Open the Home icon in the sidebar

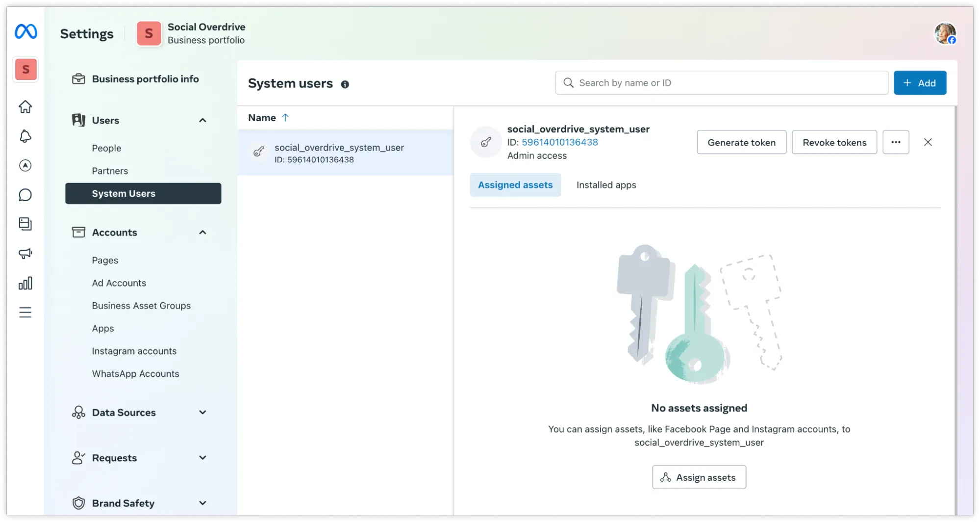click(x=25, y=106)
